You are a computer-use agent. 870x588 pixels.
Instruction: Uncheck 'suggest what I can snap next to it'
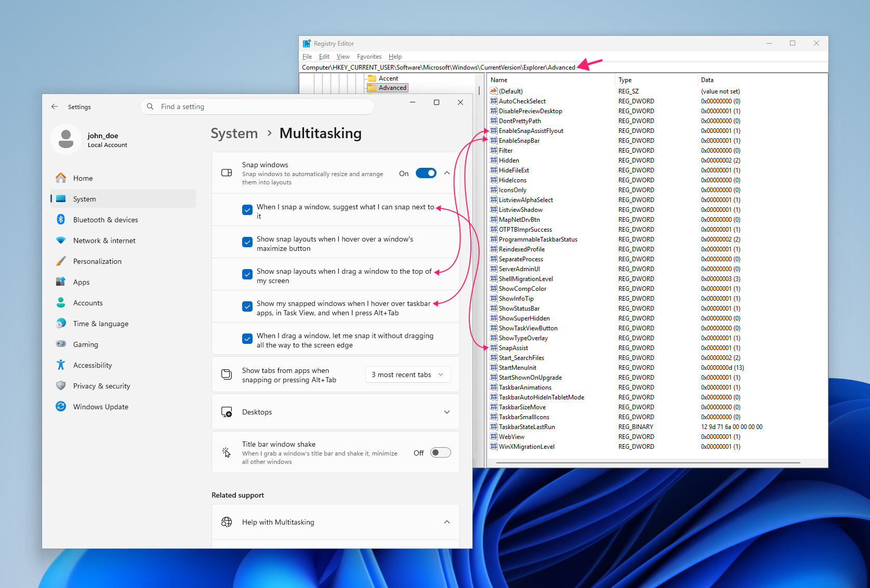[x=247, y=210]
